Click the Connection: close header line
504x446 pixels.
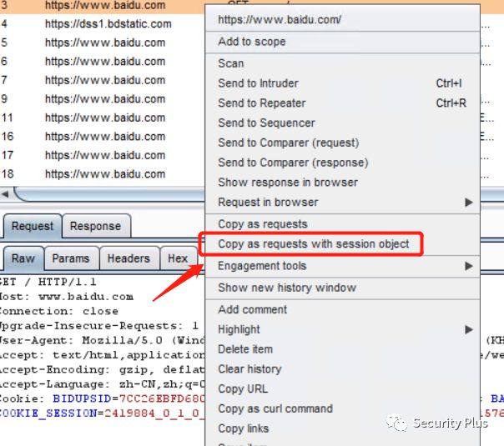click(59, 311)
